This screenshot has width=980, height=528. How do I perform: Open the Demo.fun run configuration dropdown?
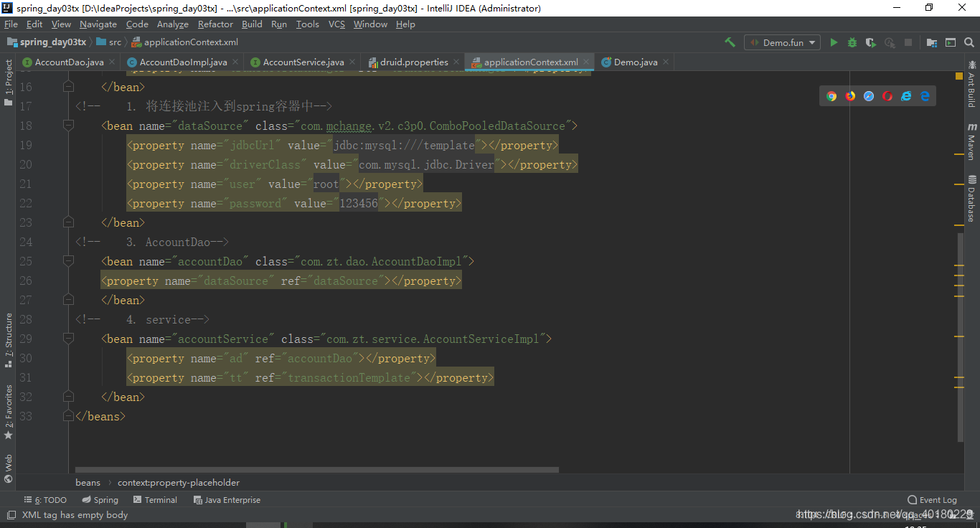coord(782,42)
